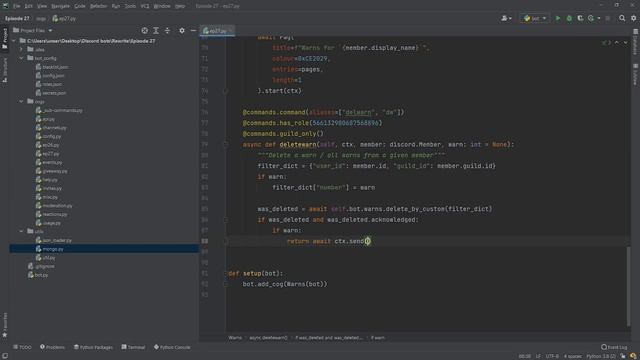This screenshot has height=360, width=640.
Task: Open IDE settings gear at top right
Action: point(633,18)
